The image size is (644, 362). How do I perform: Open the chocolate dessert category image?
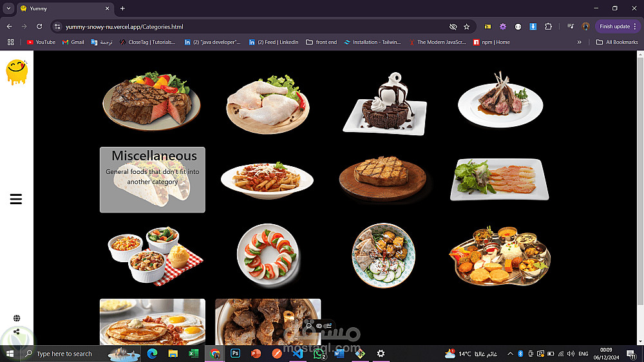[385, 104]
